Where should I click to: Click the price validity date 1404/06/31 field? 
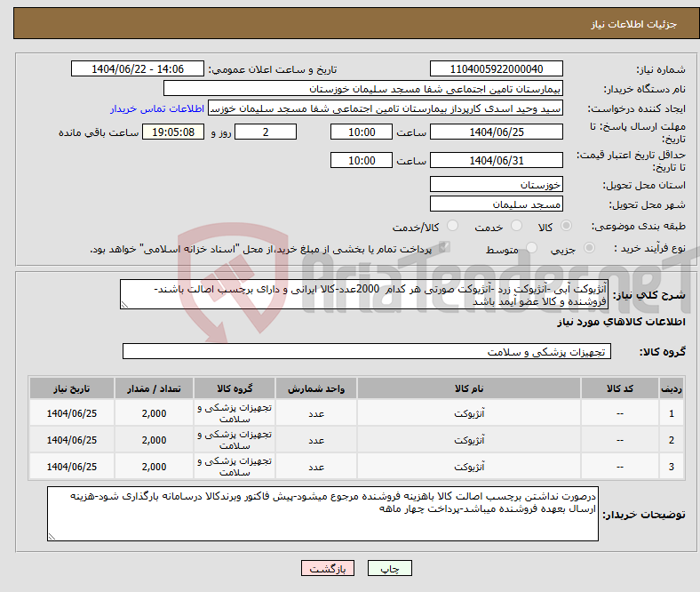tap(496, 160)
